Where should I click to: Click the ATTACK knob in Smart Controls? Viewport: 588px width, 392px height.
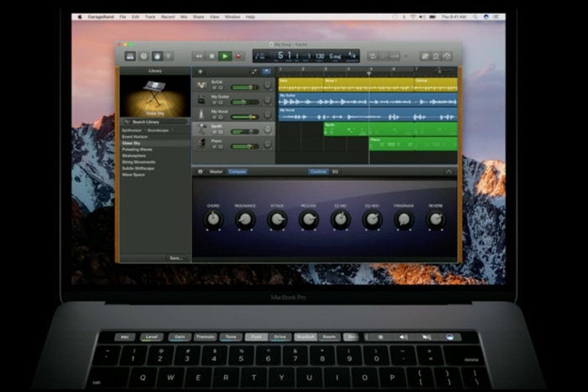[x=276, y=219]
